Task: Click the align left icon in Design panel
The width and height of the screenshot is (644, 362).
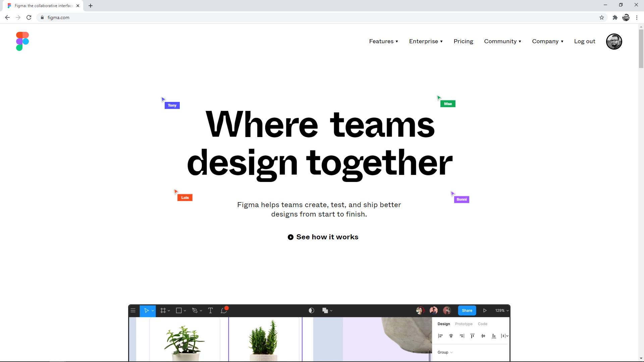Action: click(440, 336)
